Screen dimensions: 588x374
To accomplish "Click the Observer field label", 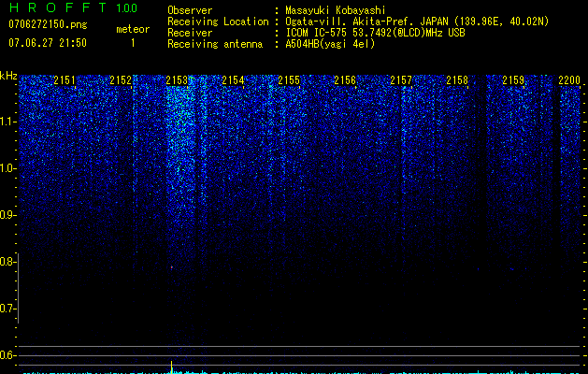I will [x=190, y=10].
